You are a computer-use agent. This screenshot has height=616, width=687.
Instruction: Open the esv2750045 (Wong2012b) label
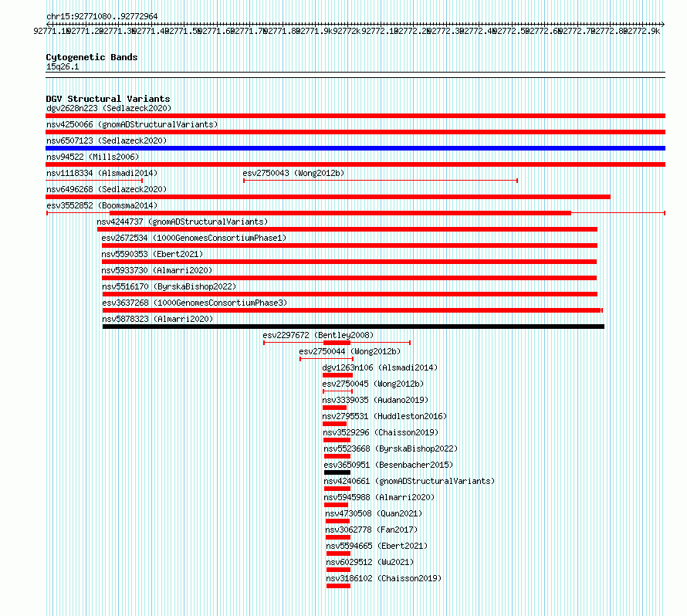tap(373, 384)
